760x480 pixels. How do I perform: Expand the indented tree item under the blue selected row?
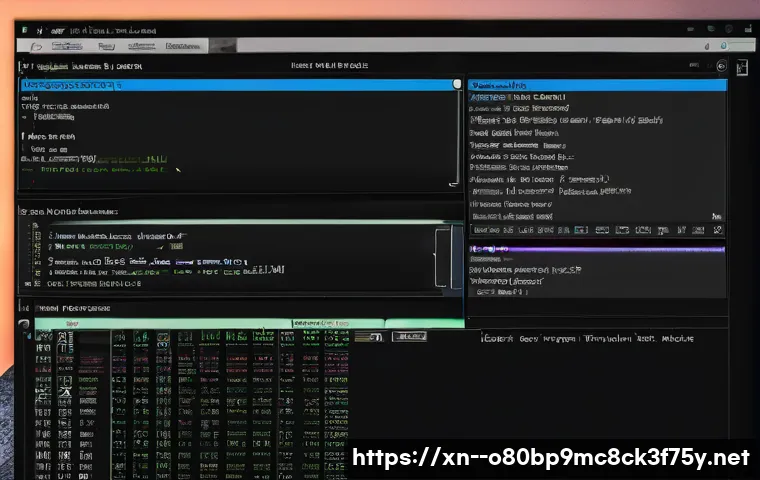[24, 116]
